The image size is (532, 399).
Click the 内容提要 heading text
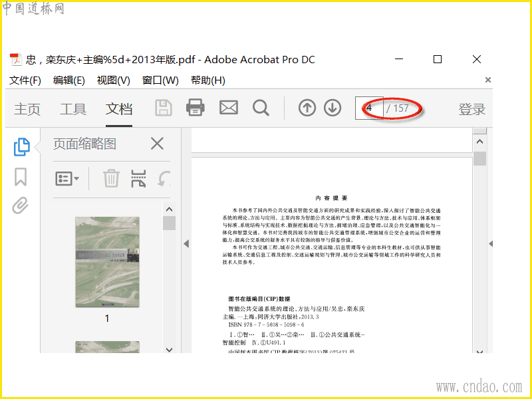(x=331, y=198)
